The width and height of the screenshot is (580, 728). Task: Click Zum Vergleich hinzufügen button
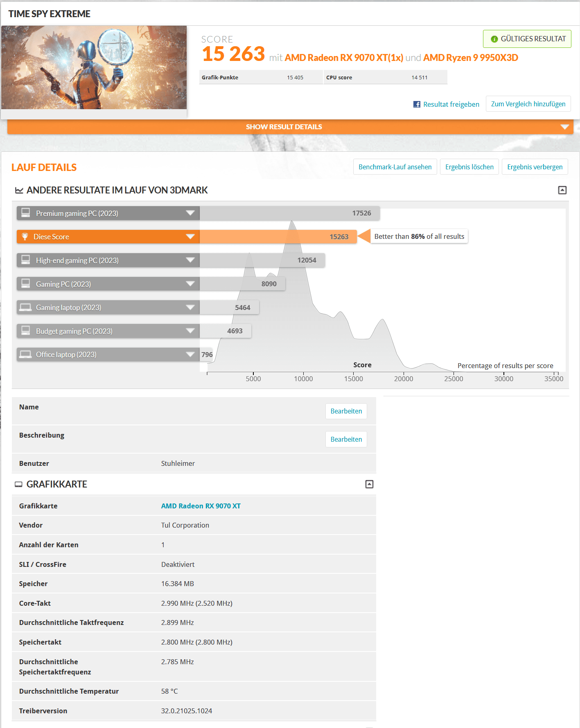click(x=528, y=104)
